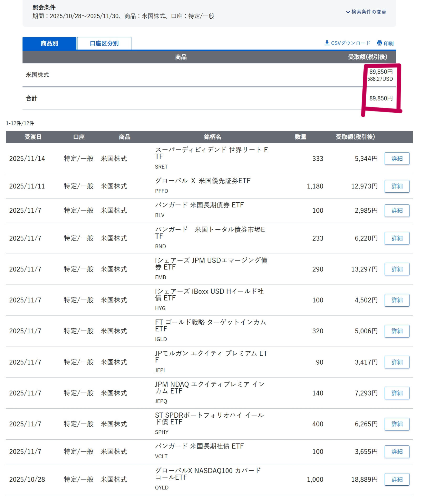Select the 商品別 tab

point(49,43)
